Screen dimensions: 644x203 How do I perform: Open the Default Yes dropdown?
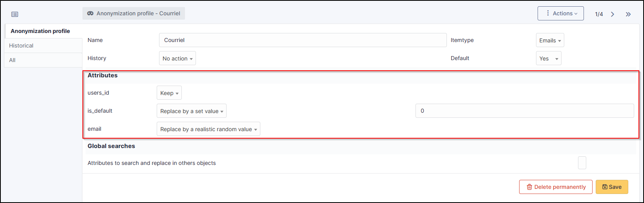point(549,59)
